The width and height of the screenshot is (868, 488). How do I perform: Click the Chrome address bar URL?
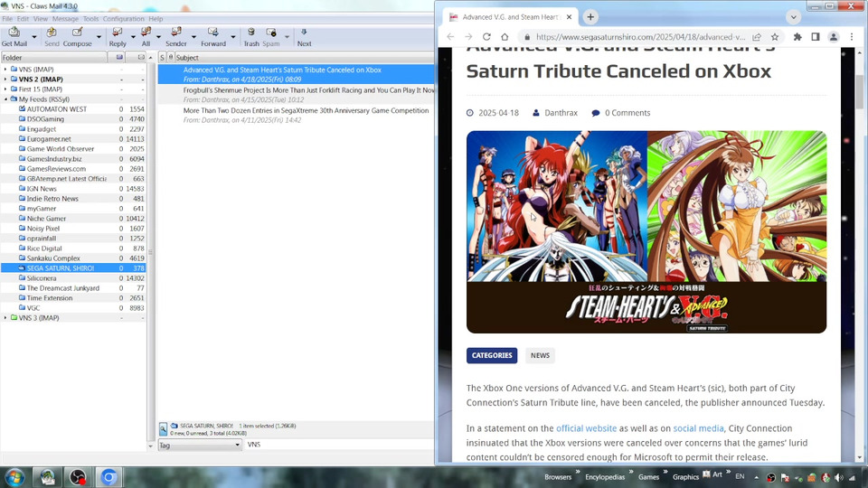click(640, 37)
